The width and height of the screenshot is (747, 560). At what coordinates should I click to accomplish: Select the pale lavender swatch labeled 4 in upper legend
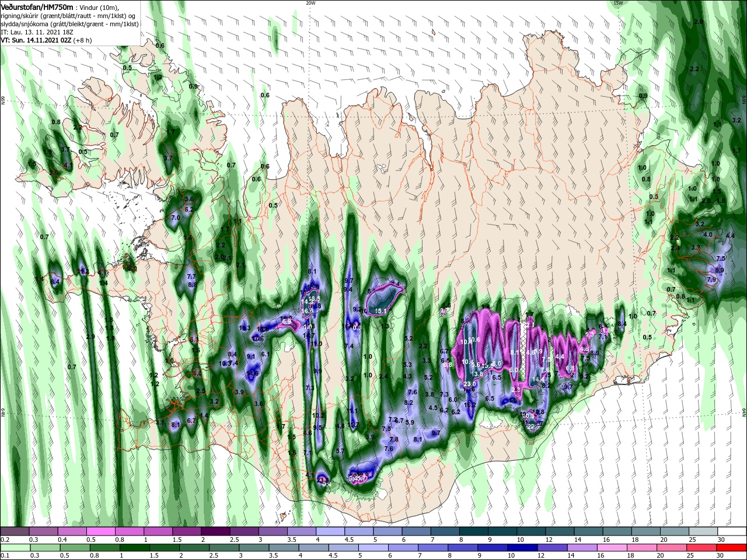click(x=330, y=531)
